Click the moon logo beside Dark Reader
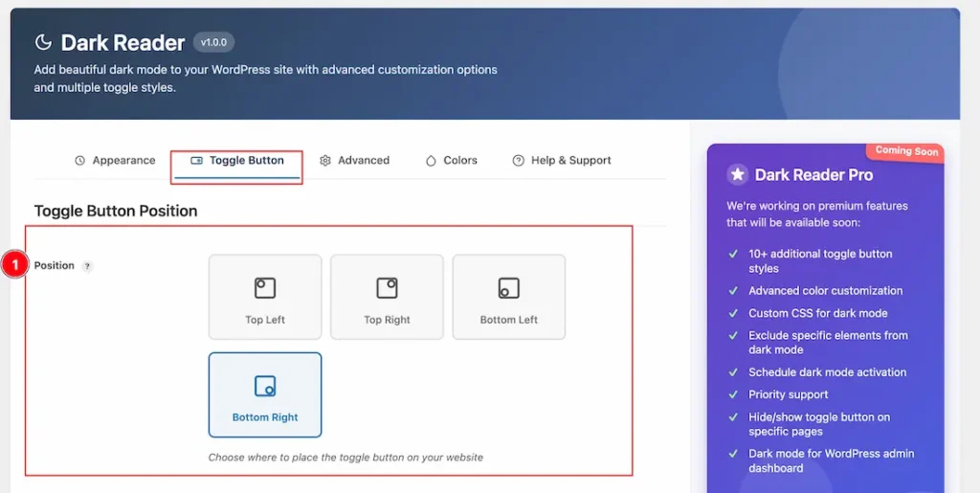Image resolution: width=980 pixels, height=493 pixels. click(42, 42)
